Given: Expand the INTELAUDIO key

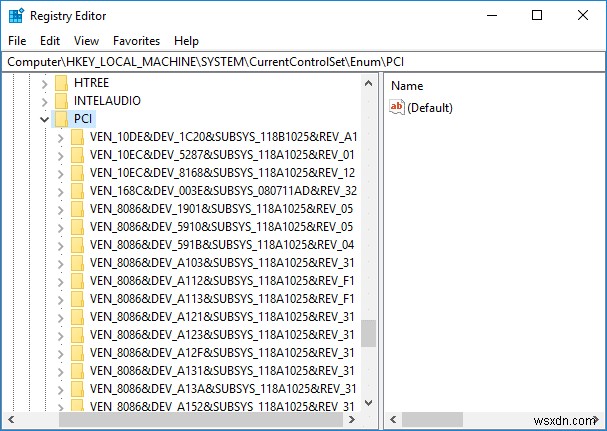Looking at the screenshot, I should point(45,102).
